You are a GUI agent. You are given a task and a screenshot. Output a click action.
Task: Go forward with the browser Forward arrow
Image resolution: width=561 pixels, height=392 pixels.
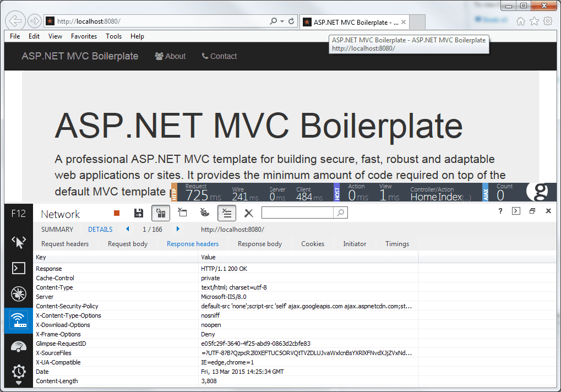point(35,21)
